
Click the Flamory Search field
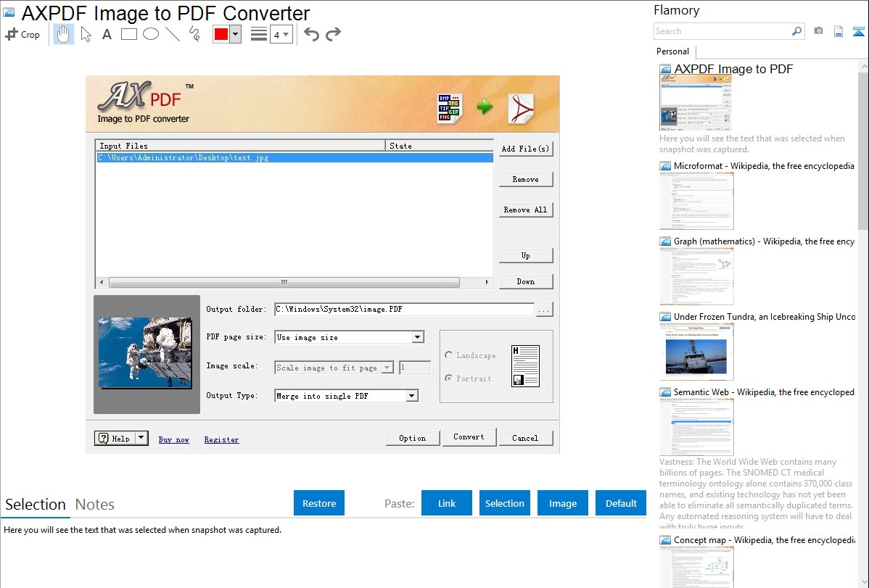pos(722,31)
